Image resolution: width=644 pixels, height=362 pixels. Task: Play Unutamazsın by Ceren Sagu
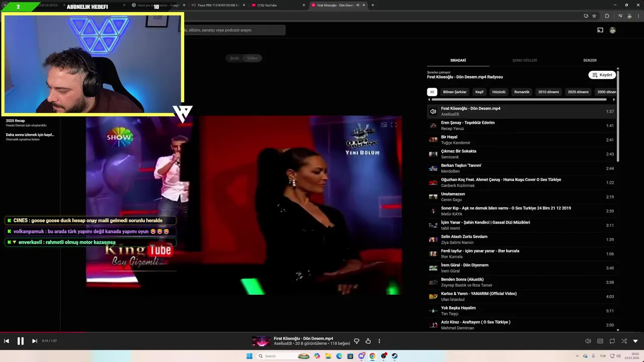pyautogui.click(x=521, y=197)
